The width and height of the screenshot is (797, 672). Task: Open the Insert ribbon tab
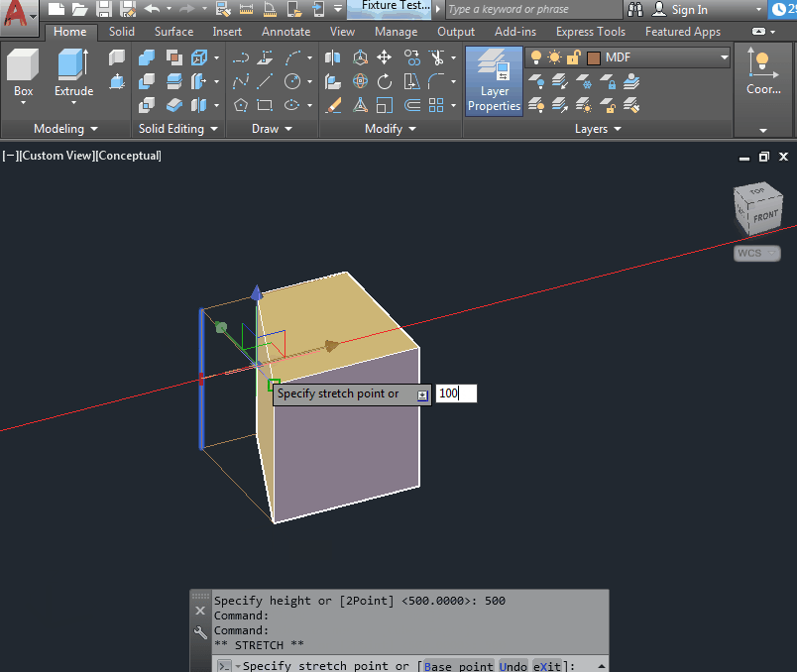pyautogui.click(x=227, y=32)
